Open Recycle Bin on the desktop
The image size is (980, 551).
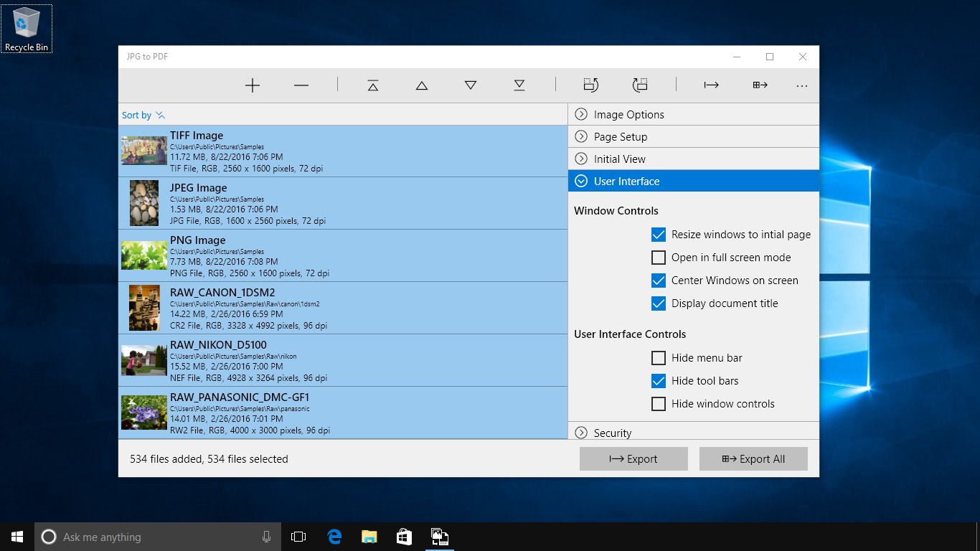27,29
